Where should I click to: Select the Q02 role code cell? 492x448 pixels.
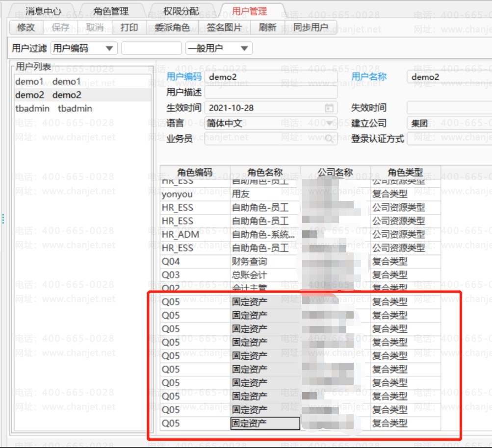click(x=195, y=288)
